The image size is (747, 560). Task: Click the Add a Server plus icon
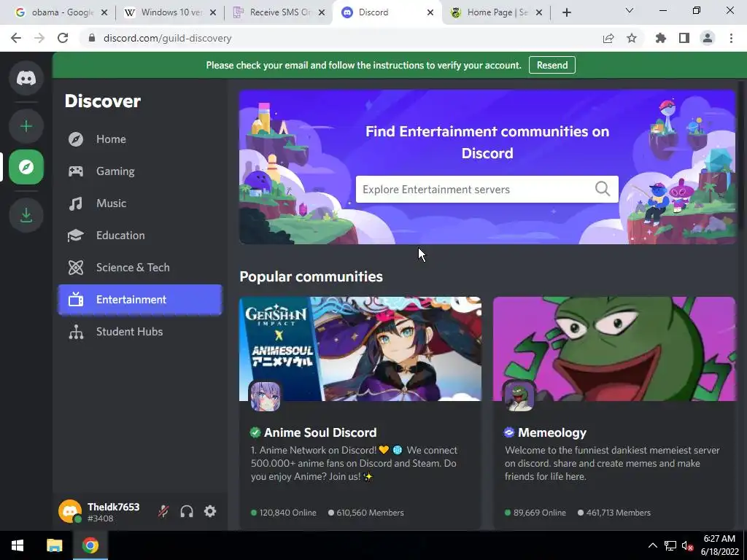[26, 126]
